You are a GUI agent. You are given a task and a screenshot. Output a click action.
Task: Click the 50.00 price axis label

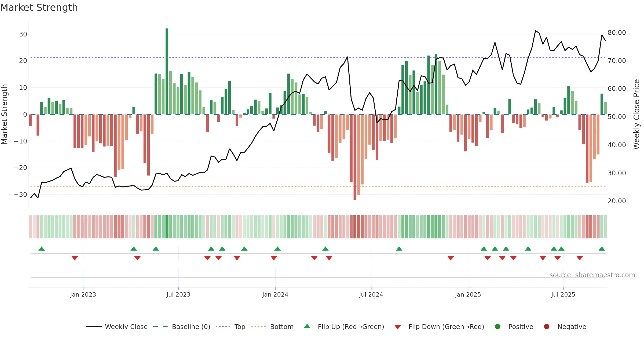[x=617, y=117]
